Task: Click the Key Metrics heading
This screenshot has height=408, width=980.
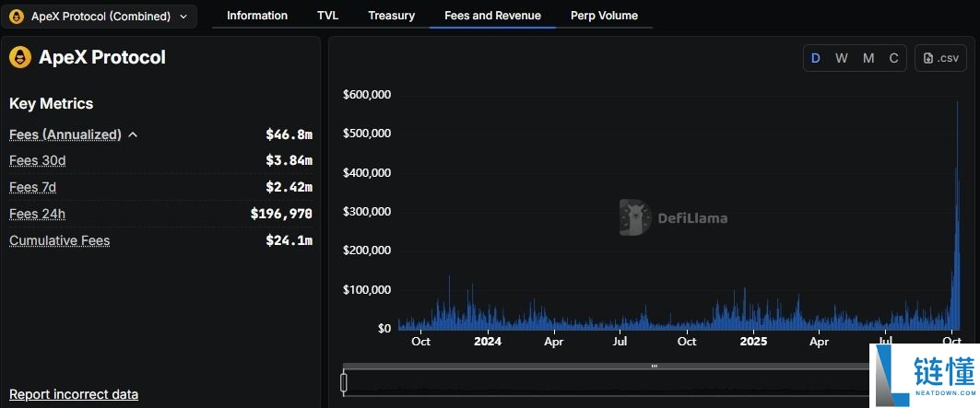Action: (52, 104)
